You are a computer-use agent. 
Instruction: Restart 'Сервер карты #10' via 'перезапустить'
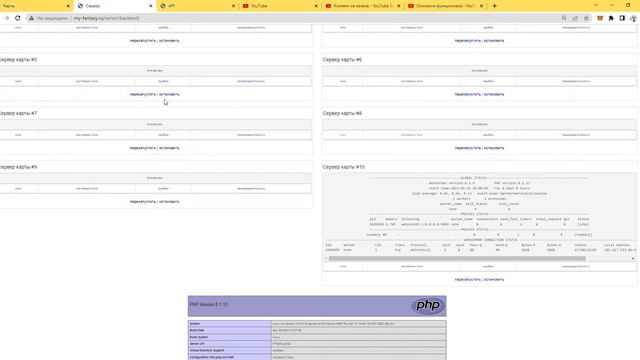tap(468, 280)
